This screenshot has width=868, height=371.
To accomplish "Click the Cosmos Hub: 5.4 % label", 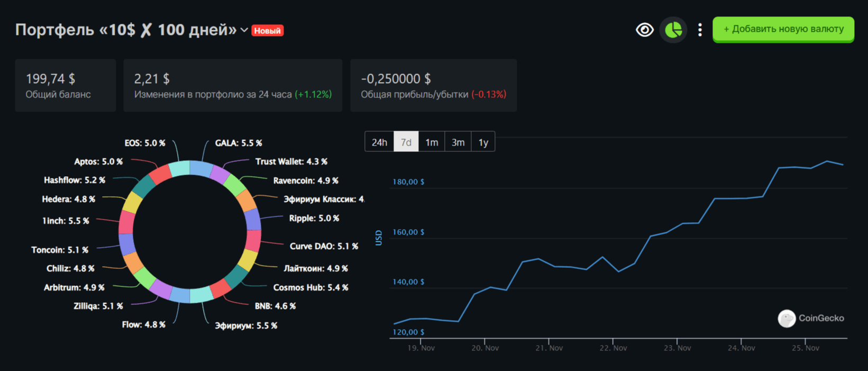I will pyautogui.click(x=310, y=287).
